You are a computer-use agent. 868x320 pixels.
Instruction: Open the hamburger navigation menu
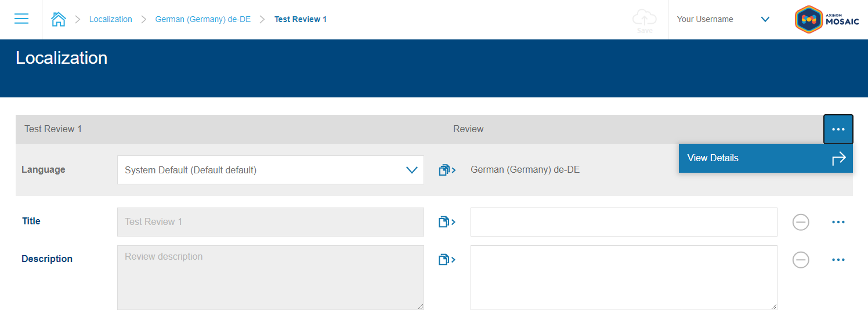point(21,19)
